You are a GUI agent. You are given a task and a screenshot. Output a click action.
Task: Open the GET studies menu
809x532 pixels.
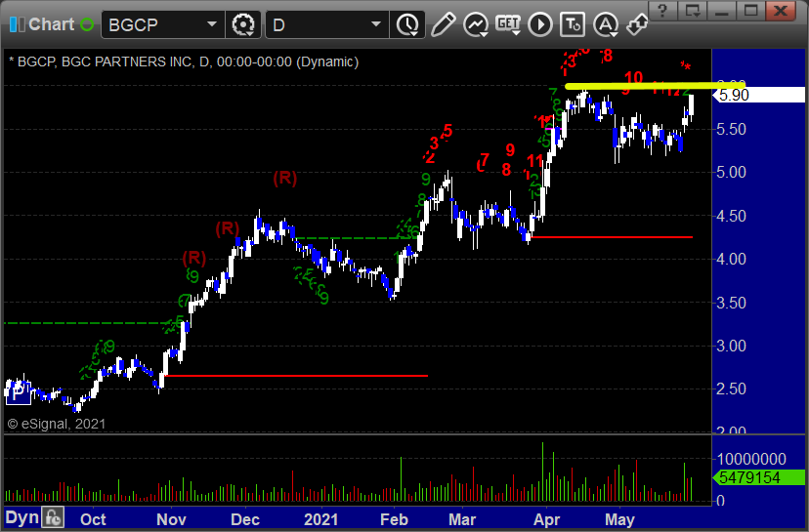tap(508, 24)
